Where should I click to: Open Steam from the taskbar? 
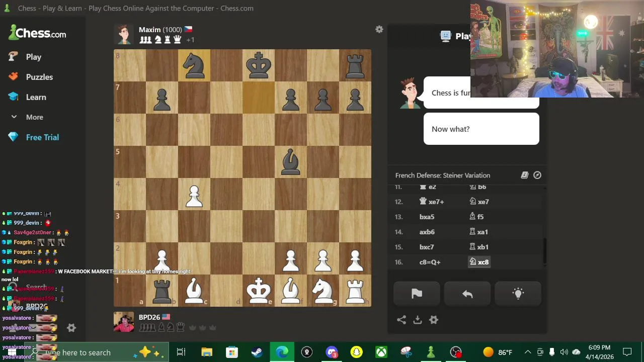coord(257,352)
